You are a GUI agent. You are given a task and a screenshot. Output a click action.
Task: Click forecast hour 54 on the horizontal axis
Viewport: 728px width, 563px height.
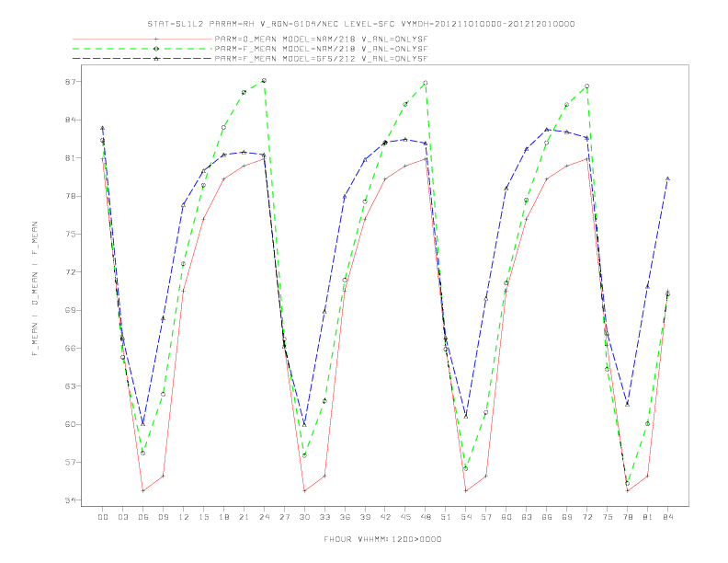point(466,517)
